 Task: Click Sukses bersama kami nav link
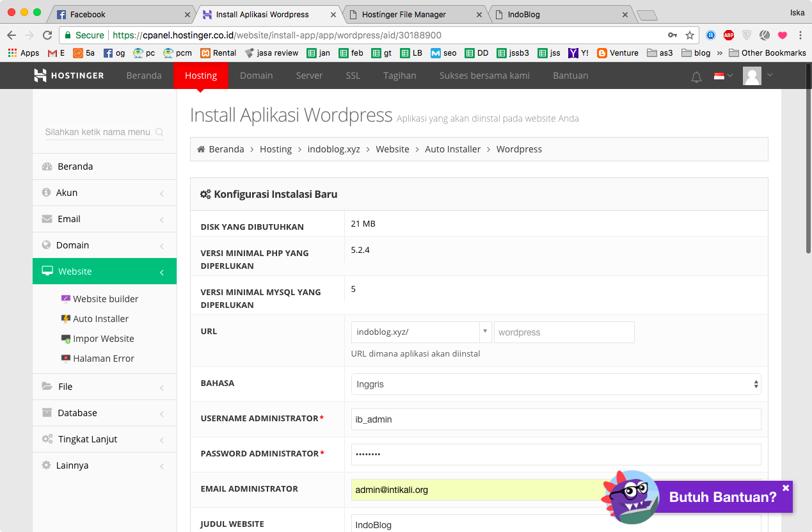click(x=484, y=76)
